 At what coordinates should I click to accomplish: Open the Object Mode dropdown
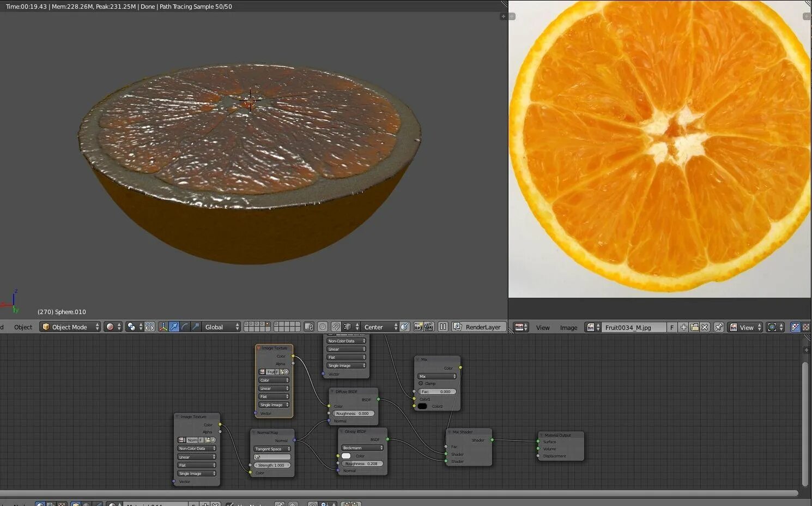(x=70, y=327)
